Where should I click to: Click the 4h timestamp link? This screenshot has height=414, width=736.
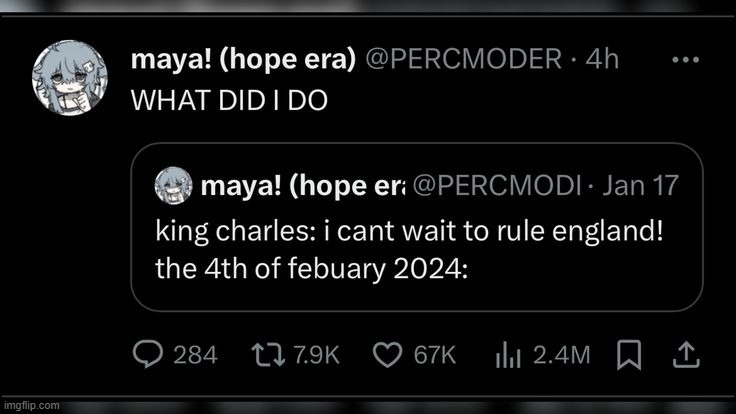coord(602,59)
